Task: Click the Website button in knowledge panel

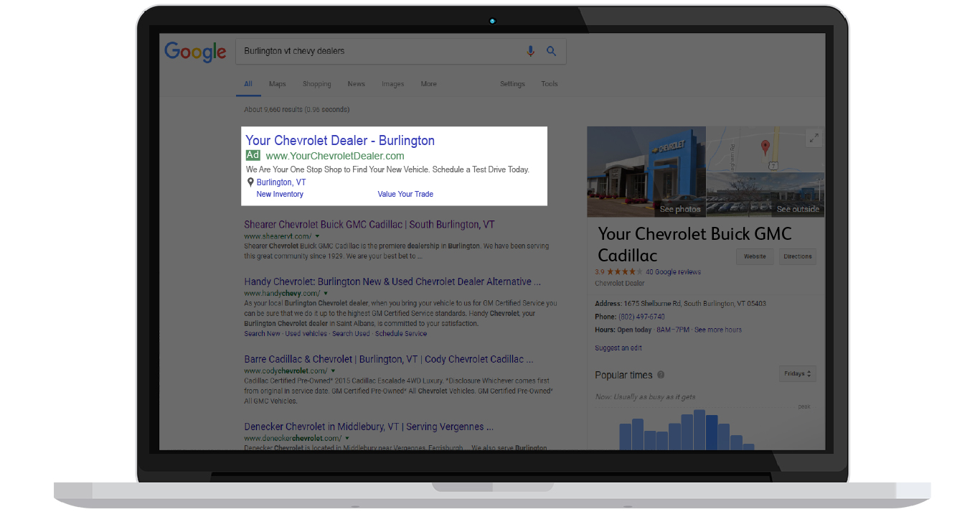Action: tap(755, 256)
